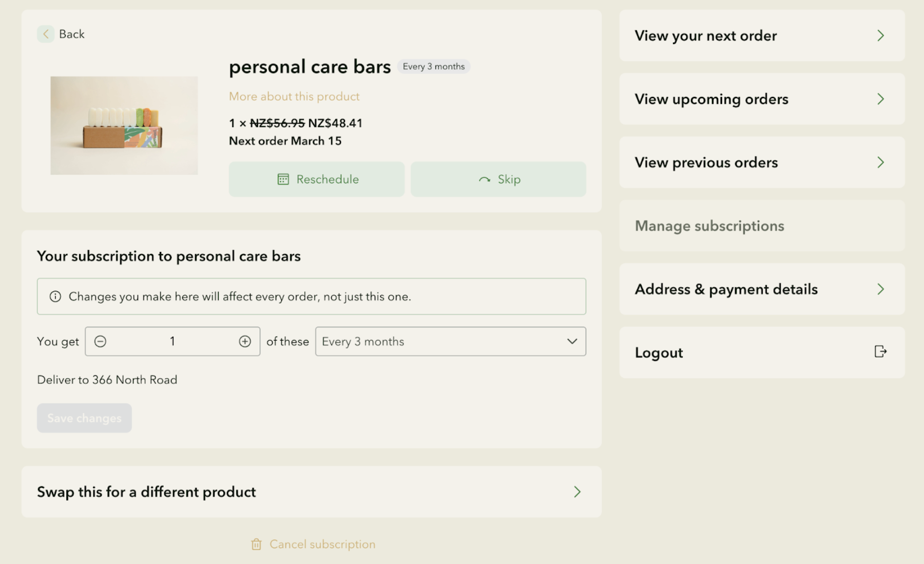Open View upcoming orders
Image resolution: width=924 pixels, height=564 pixels.
pyautogui.click(x=762, y=99)
